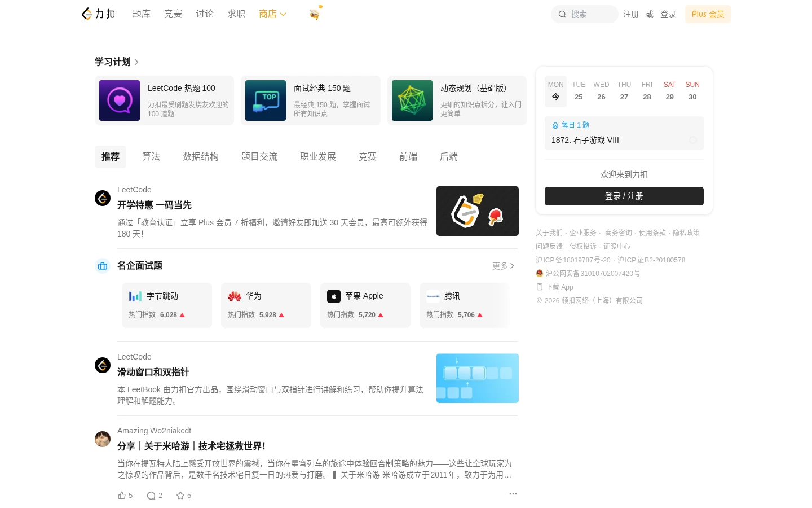Click the 下载 App phone icon
This screenshot has height=508, width=812.
click(x=540, y=287)
